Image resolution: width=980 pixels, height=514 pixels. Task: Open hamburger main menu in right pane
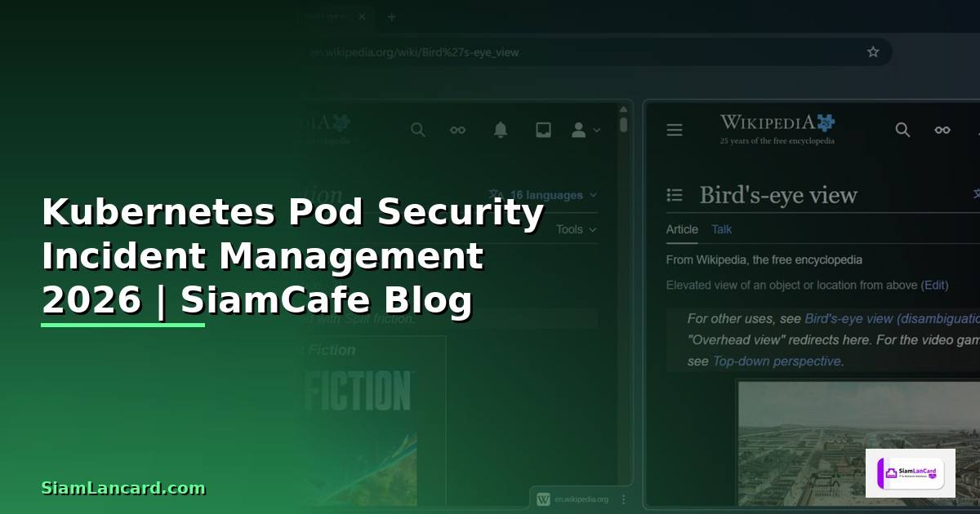(675, 130)
